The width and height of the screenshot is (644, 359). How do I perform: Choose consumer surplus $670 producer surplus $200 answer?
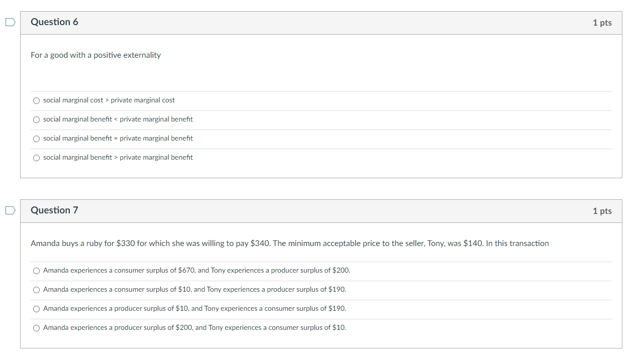coord(36,271)
